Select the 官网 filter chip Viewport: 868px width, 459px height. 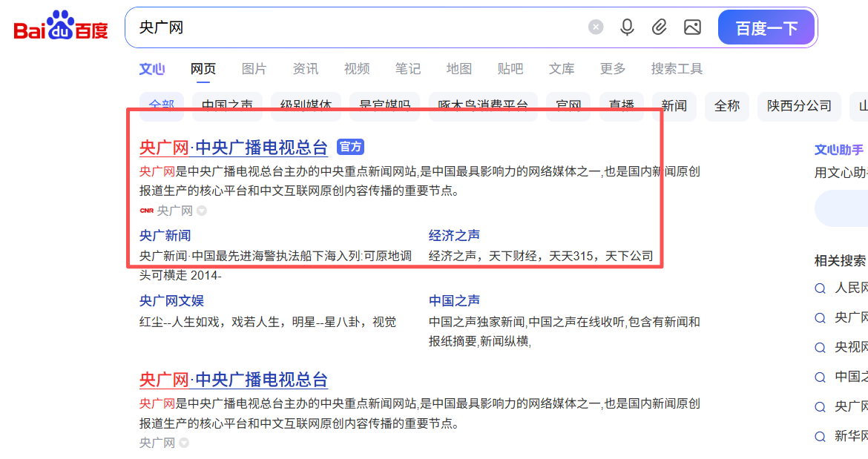tap(568, 106)
